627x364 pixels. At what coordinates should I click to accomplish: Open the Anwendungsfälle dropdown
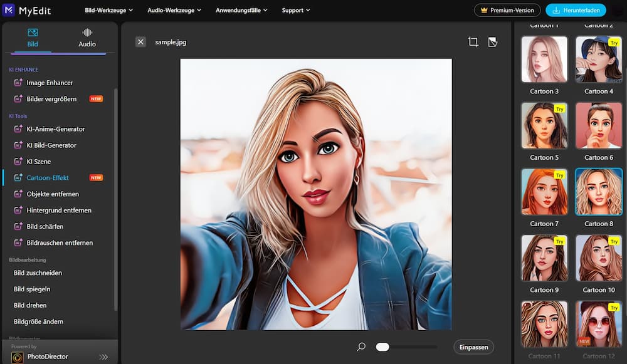(241, 11)
